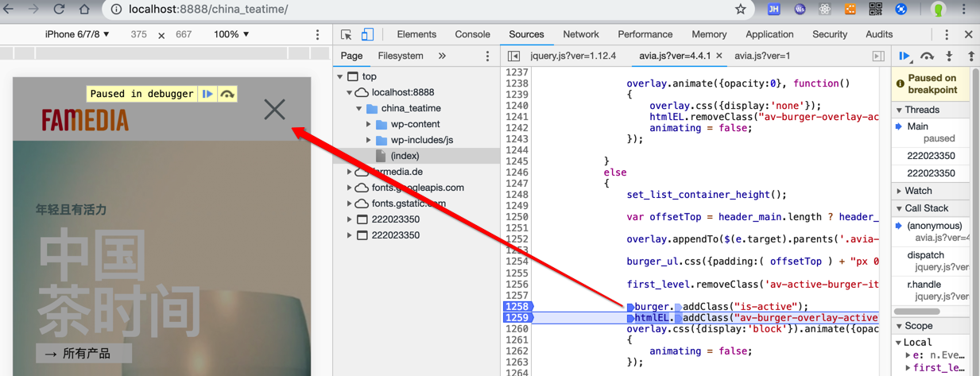Image resolution: width=980 pixels, height=376 pixels.
Task: Open the Memory tab
Action: click(x=709, y=35)
